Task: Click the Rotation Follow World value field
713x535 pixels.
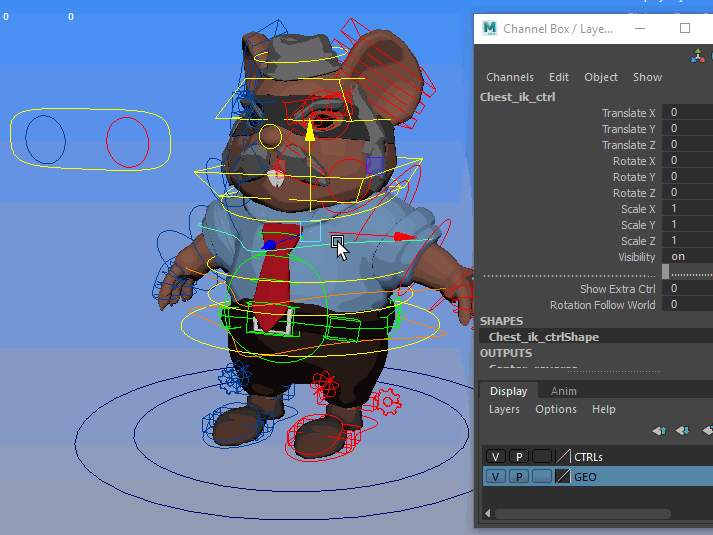Action: (x=687, y=304)
